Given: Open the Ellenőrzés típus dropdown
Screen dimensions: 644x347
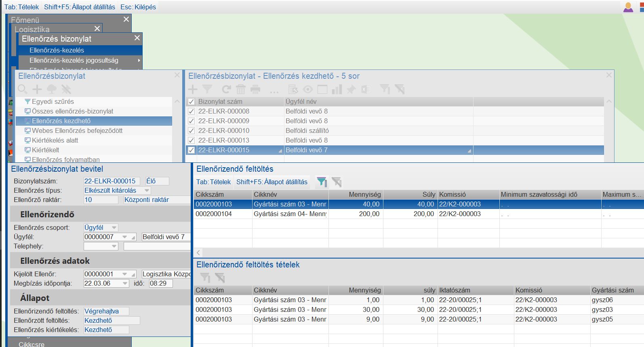Looking at the screenshot, I should click(x=147, y=191).
